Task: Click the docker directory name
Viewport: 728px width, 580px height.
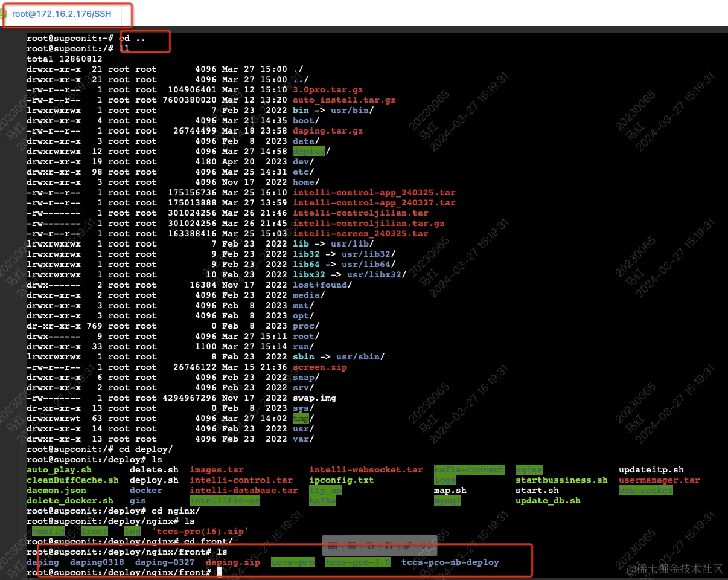Action: pyautogui.click(x=146, y=490)
